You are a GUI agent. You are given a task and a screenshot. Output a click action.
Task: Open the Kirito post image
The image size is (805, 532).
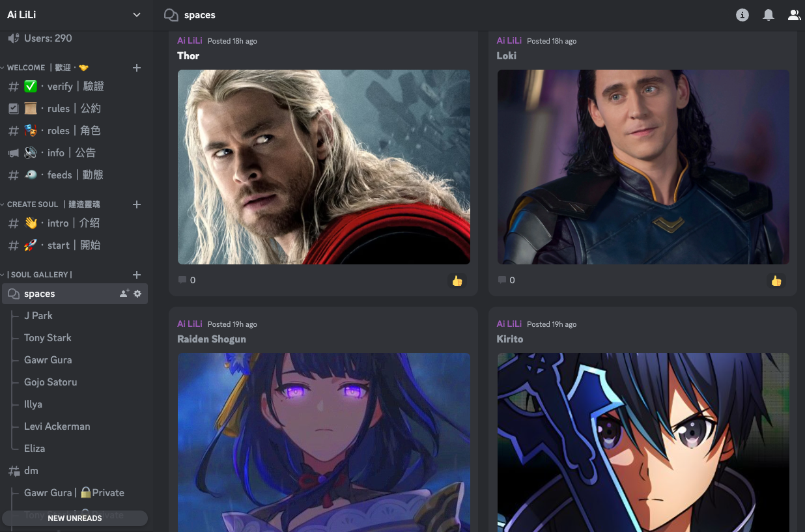(x=643, y=442)
